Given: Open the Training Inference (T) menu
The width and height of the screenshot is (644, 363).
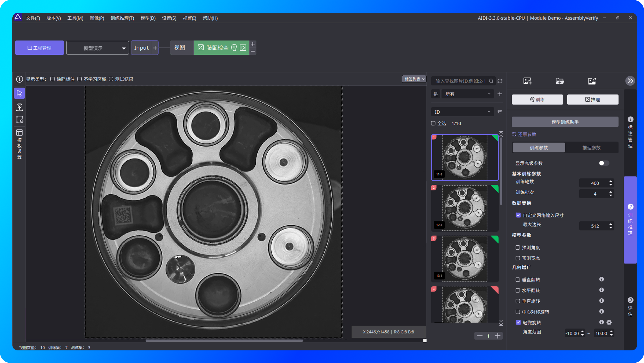Looking at the screenshot, I should (x=122, y=18).
